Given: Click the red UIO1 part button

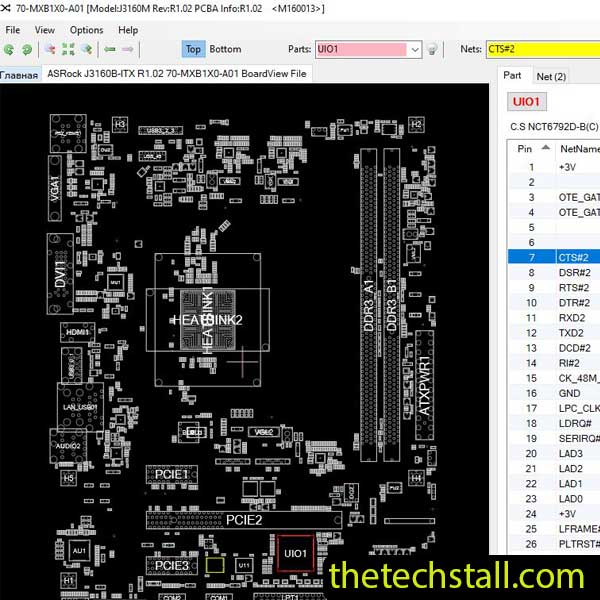Looking at the screenshot, I should (526, 102).
